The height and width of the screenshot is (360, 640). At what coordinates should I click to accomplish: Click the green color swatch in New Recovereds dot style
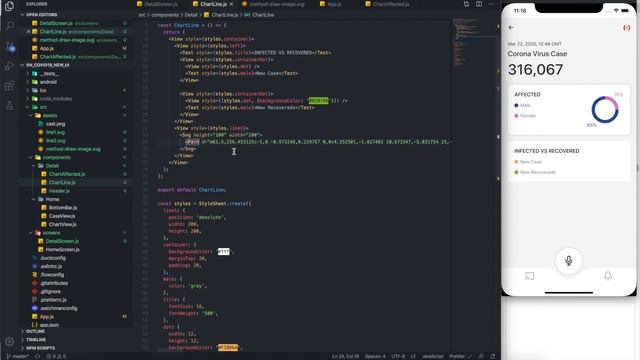tap(318, 101)
